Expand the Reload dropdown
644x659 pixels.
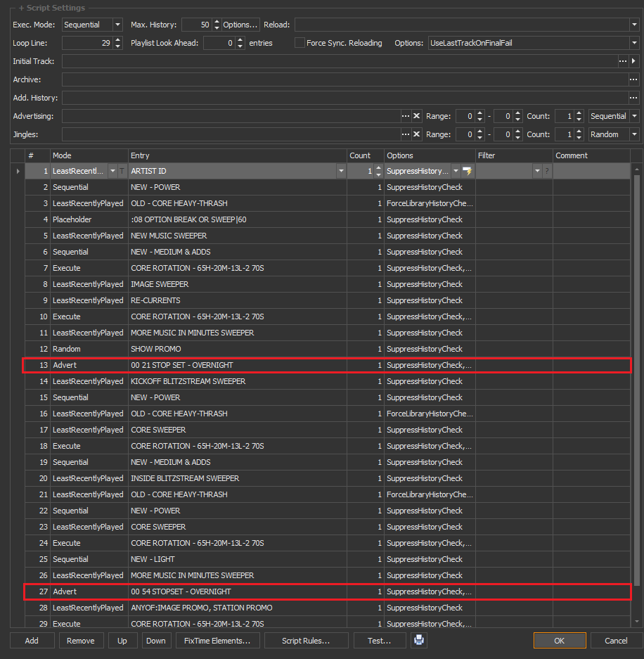[634, 25]
